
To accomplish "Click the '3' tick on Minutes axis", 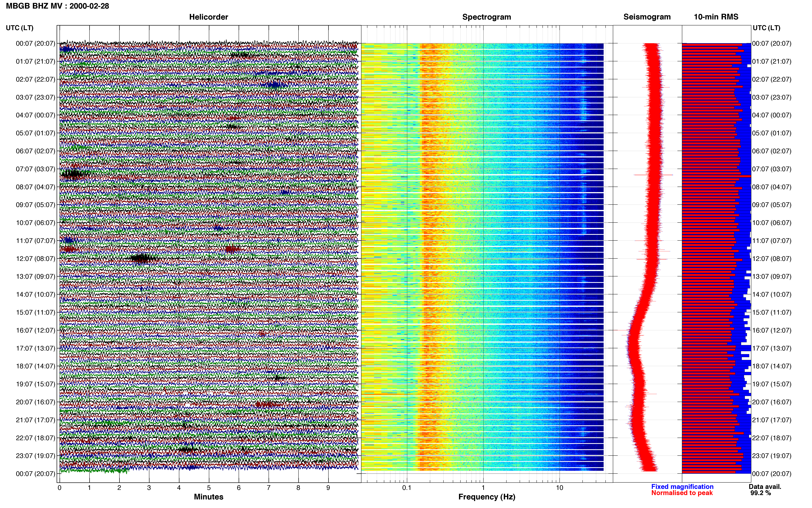I will click(149, 487).
